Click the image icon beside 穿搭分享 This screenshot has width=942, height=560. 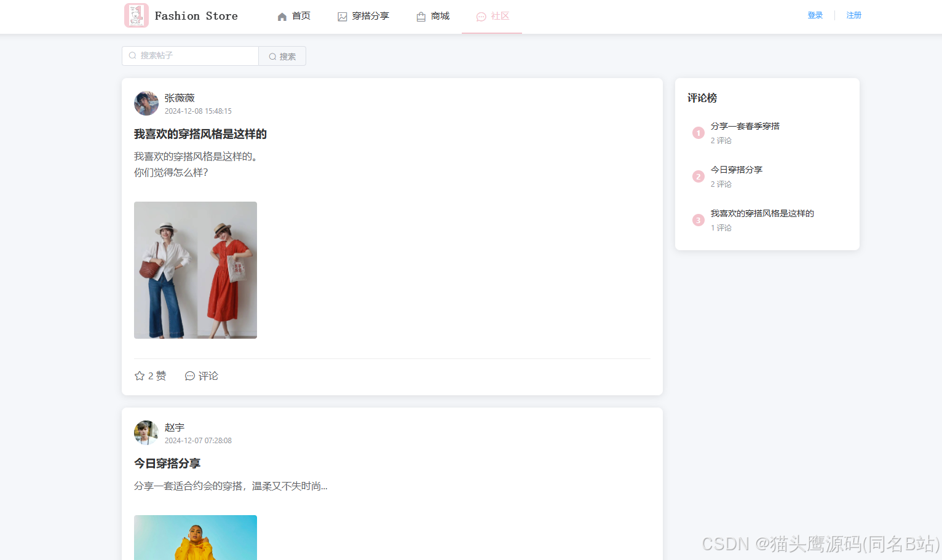[342, 17]
